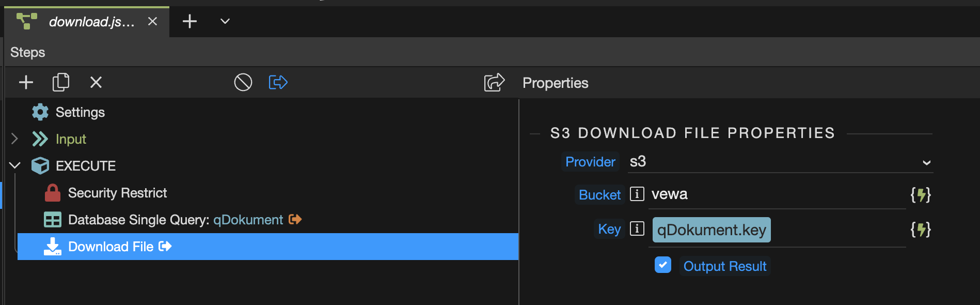
Task: Open the Provider s3 dropdown
Action: coord(781,162)
